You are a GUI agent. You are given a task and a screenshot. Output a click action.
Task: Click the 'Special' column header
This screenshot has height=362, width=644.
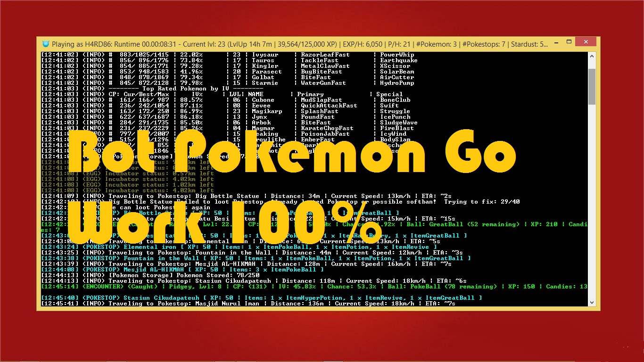[389, 94]
